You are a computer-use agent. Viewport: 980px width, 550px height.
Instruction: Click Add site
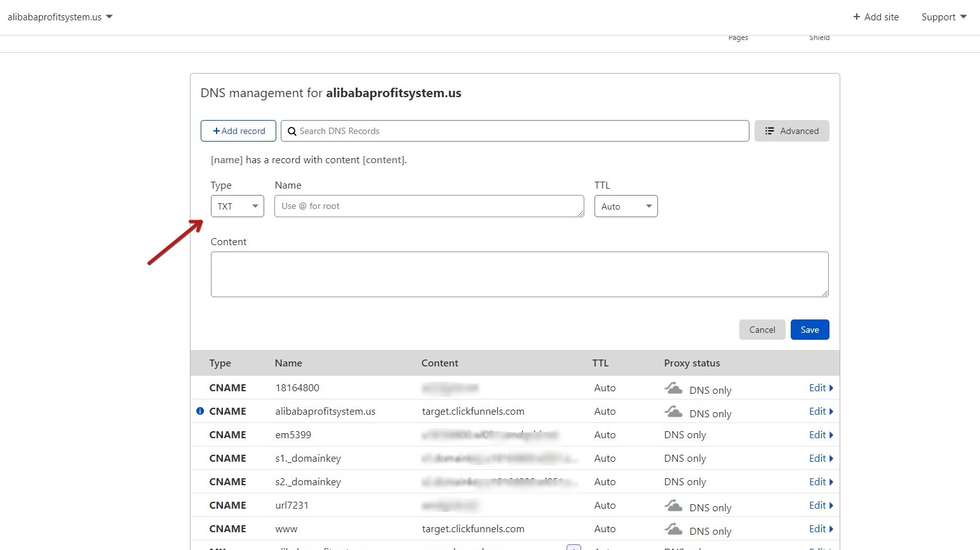(876, 17)
